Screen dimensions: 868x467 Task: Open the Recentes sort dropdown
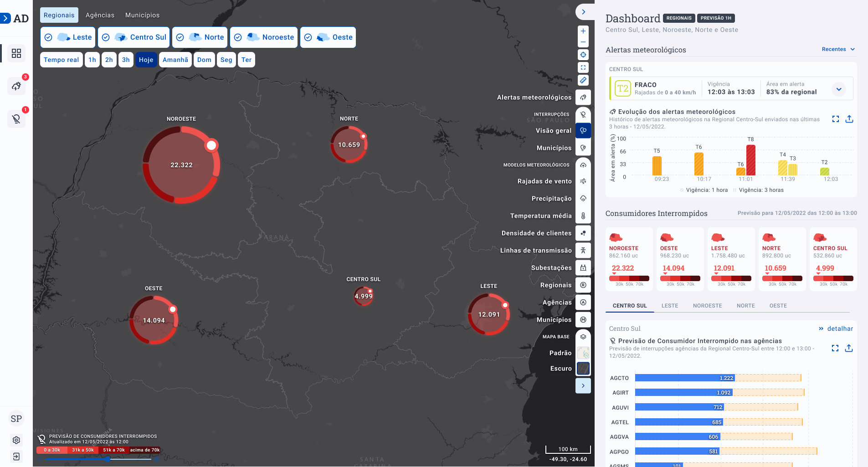coord(838,49)
